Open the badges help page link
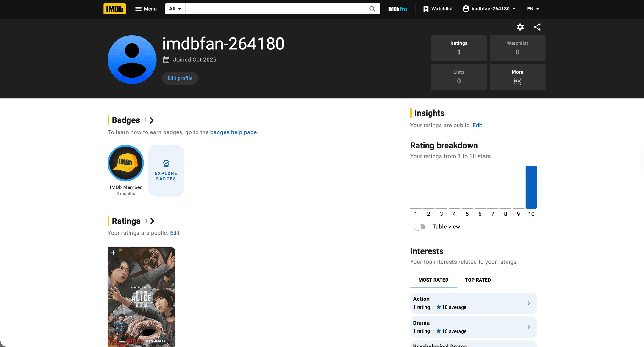644x347 pixels. pos(233,132)
